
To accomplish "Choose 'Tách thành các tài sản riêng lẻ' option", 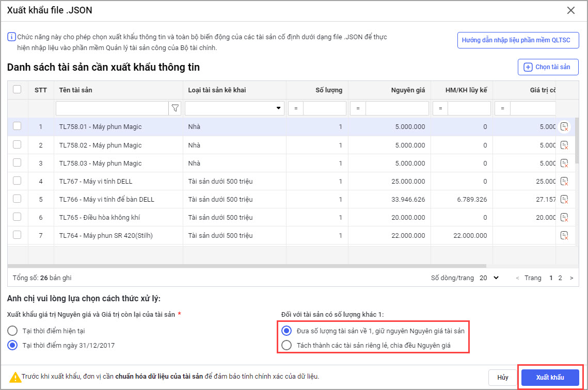I will [286, 345].
